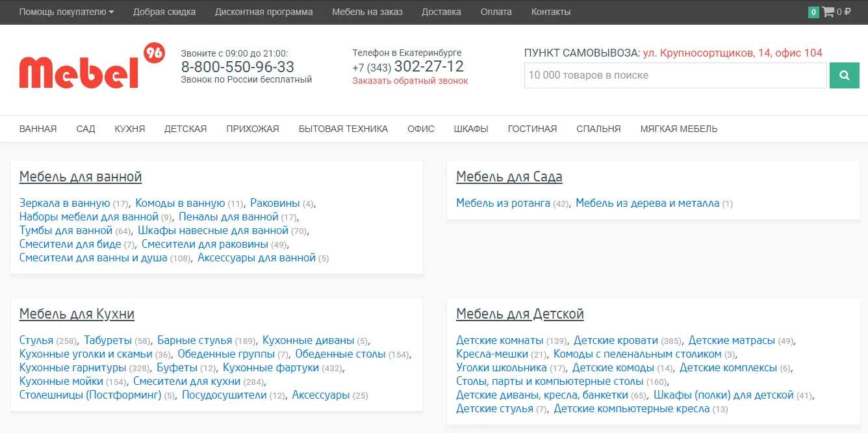
Task: Open the Мебель для ванной heading
Action: (x=81, y=177)
